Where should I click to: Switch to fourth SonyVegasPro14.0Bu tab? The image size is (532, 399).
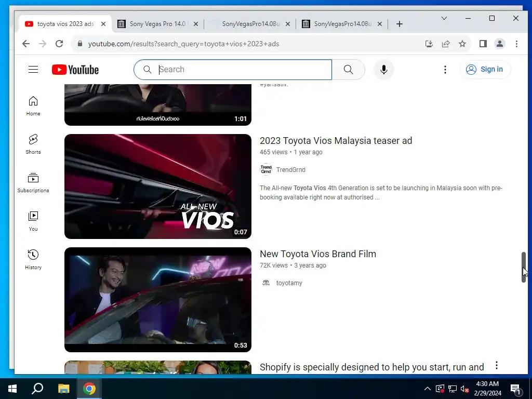click(342, 24)
